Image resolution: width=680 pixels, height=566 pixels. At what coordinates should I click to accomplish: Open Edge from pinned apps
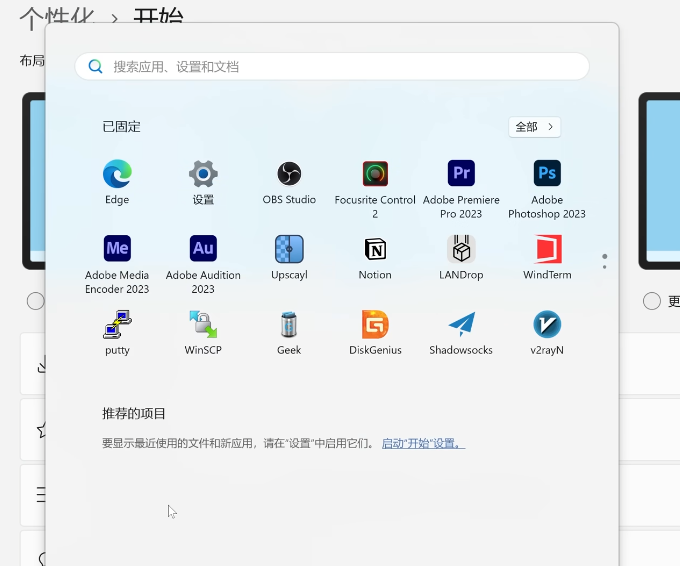point(117,174)
